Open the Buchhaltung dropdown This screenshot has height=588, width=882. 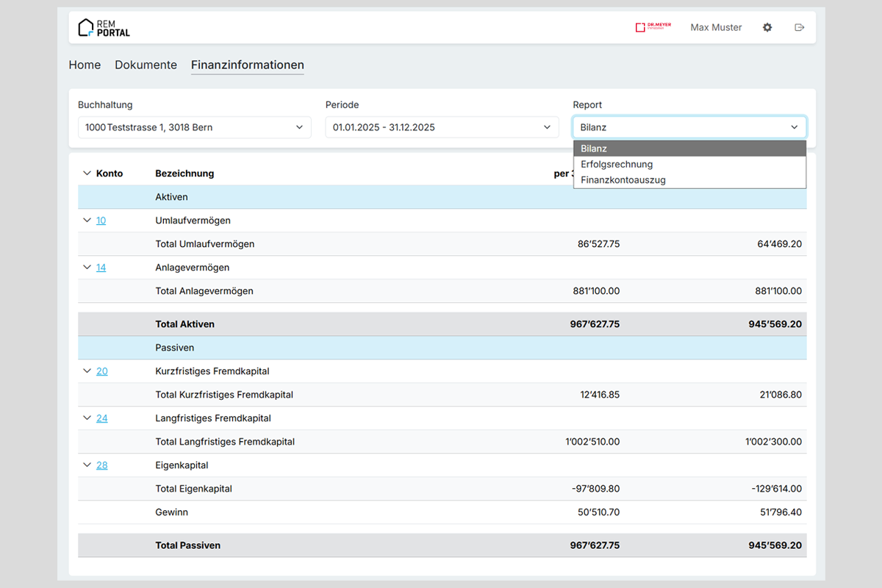click(x=194, y=127)
